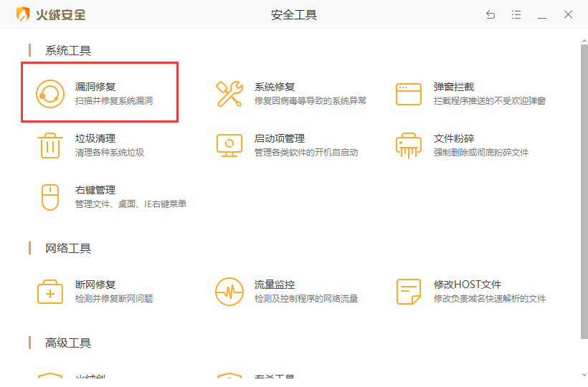Open the 垃圾清理 trash-can icon
This screenshot has height=387, width=588.
point(50,145)
